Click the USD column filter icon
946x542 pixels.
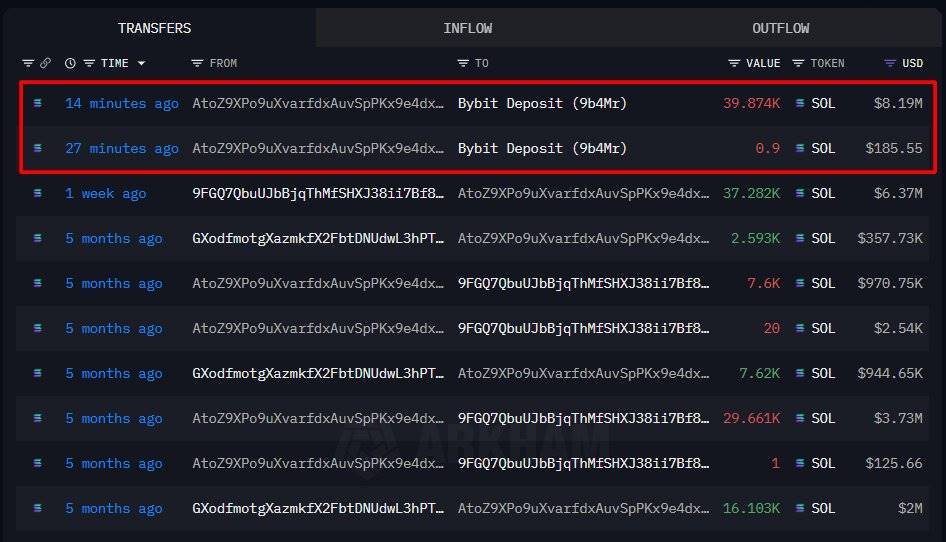pyautogui.click(x=890, y=63)
